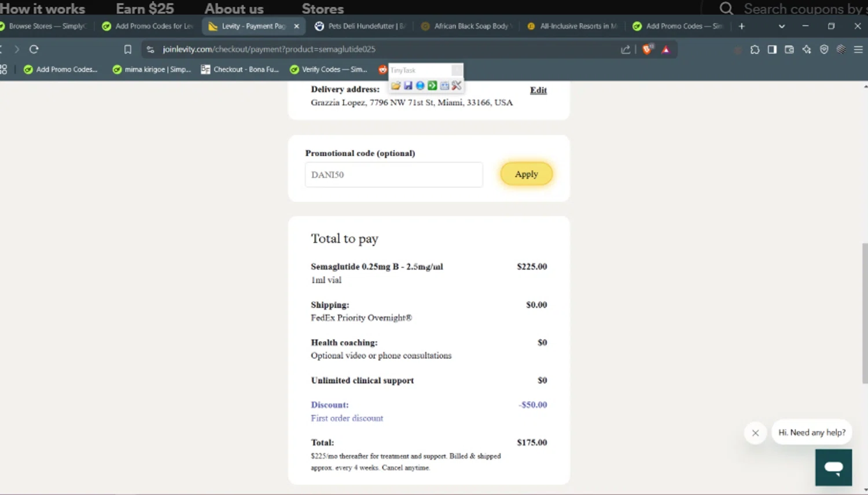Image resolution: width=868 pixels, height=495 pixels.
Task: Bookmark this page with the bookmark icon
Action: tap(128, 49)
